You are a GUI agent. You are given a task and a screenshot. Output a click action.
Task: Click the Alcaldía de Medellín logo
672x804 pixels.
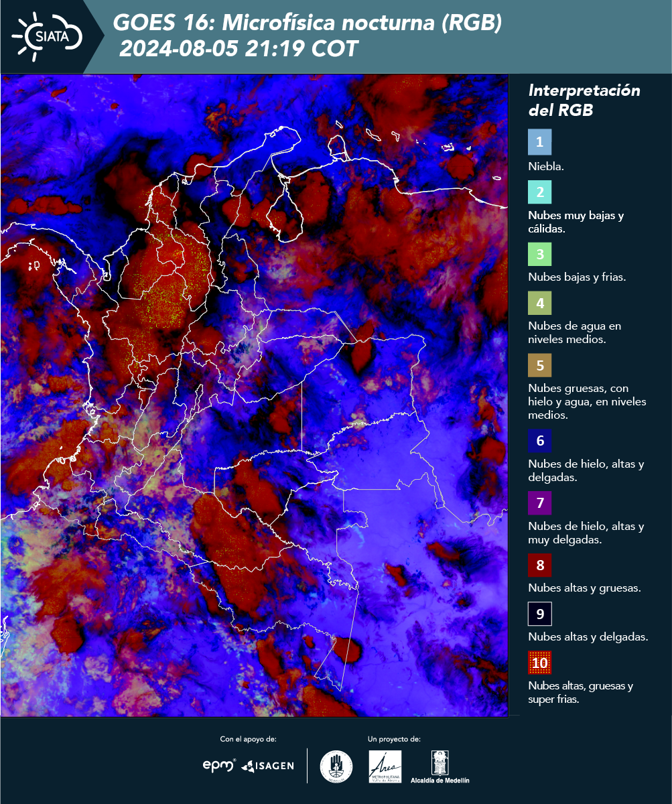(440, 767)
